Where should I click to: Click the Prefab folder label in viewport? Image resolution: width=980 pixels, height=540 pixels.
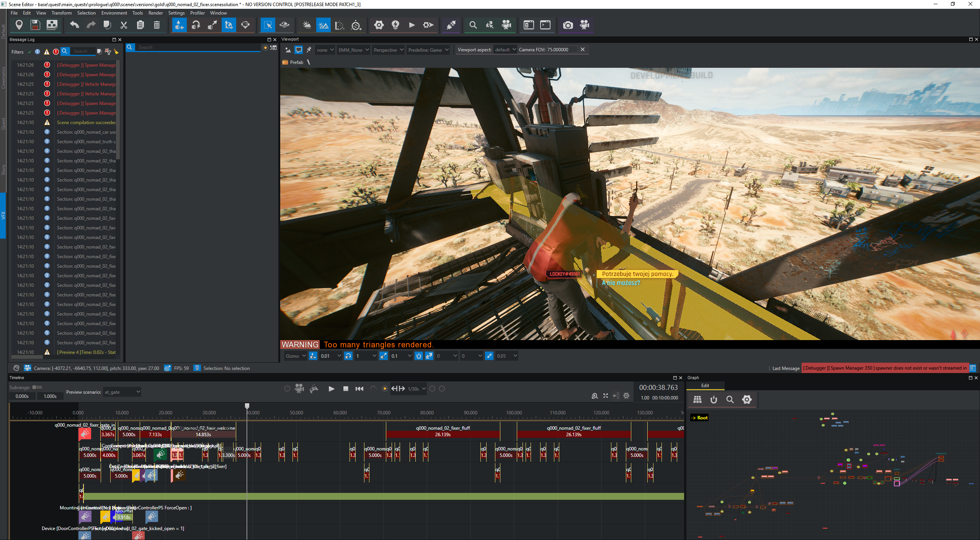pyautogui.click(x=296, y=62)
